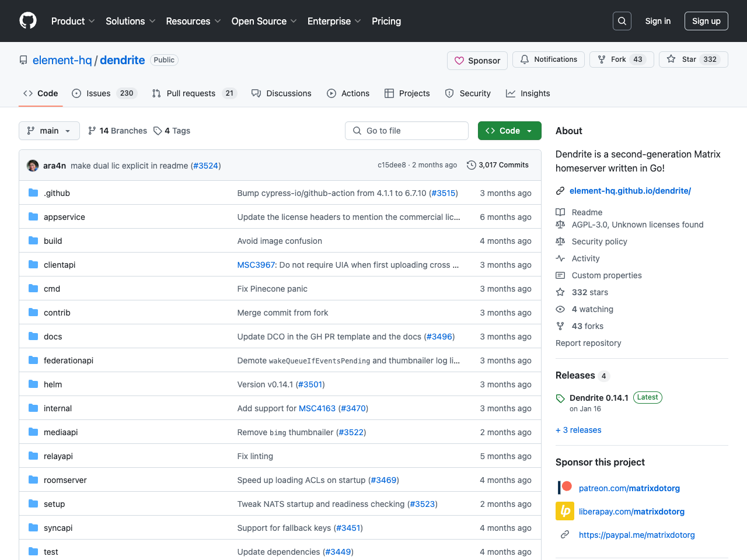The height and width of the screenshot is (560, 747).
Task: Click the link icon beside paypal.me/matrixdotorg
Action: [565, 534]
